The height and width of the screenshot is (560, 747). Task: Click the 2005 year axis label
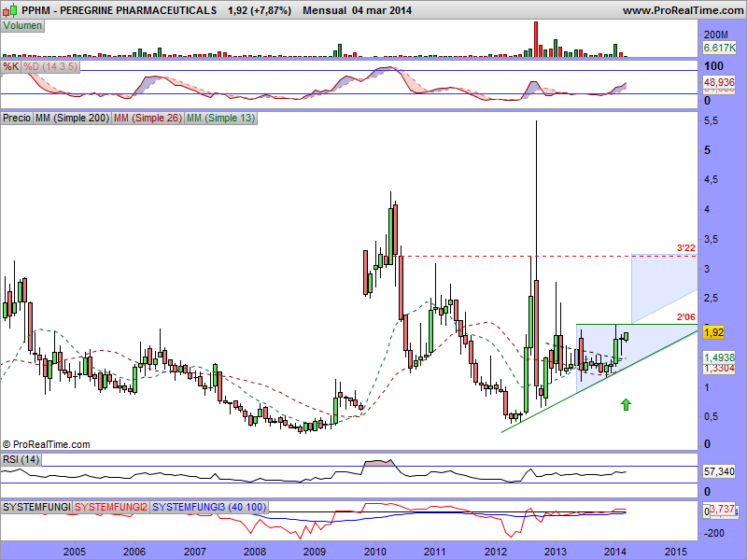click(x=75, y=552)
